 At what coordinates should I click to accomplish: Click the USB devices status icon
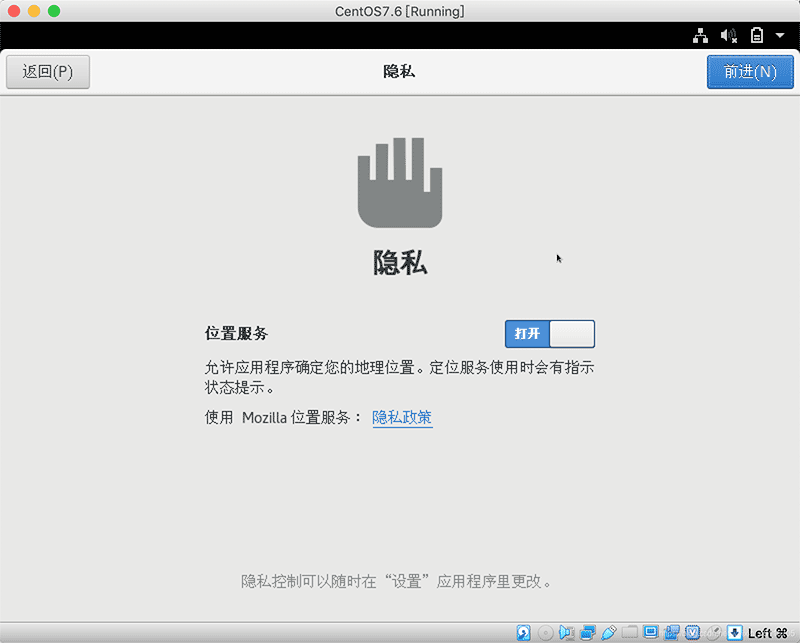(609, 632)
